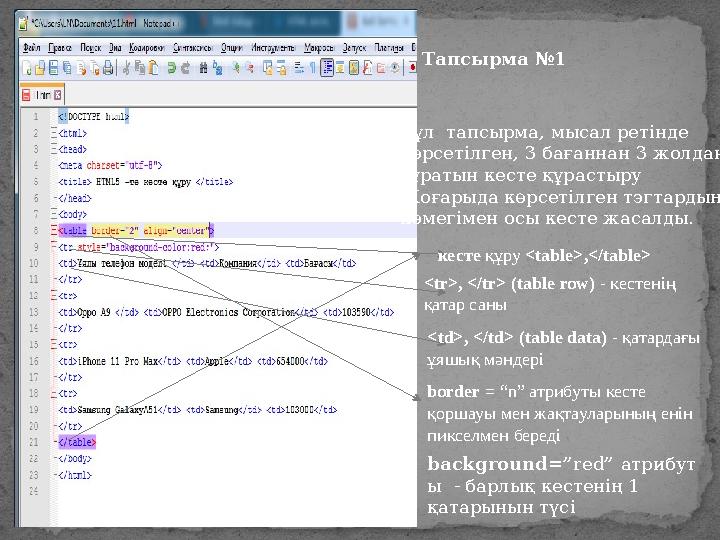Click the Synchronize vertical scrolling icon
Screen dimensions: 720x540
(x=268, y=68)
